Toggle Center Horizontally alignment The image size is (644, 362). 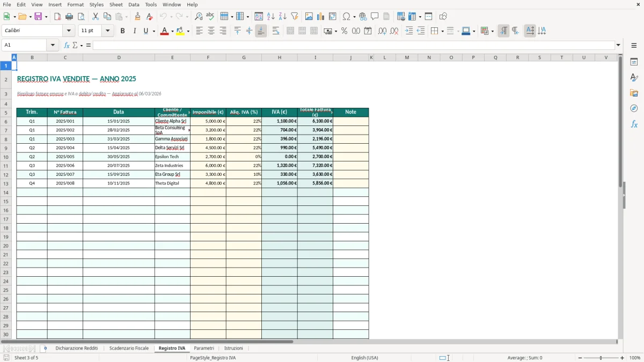pyautogui.click(x=211, y=31)
